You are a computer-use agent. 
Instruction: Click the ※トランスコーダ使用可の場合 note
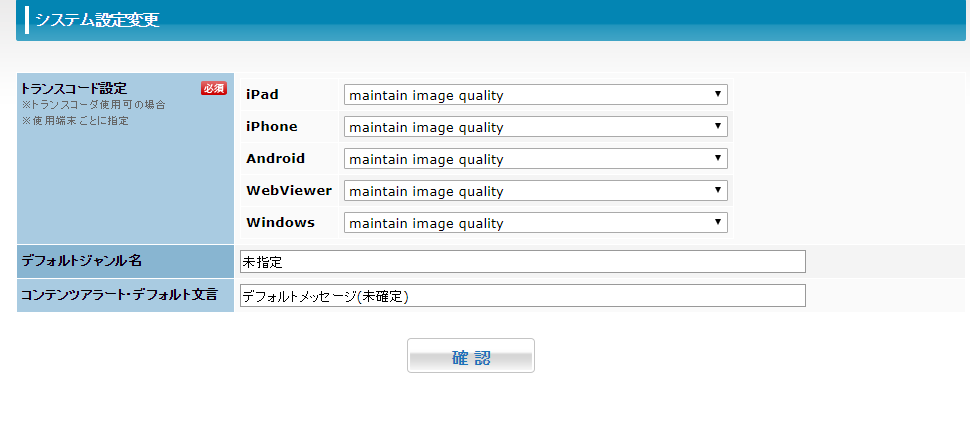click(x=93, y=105)
